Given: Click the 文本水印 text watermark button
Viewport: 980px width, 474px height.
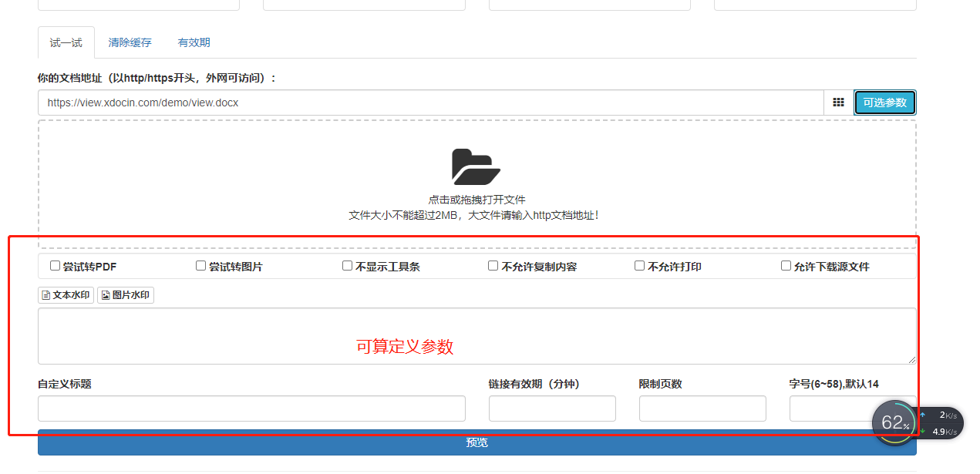Looking at the screenshot, I should click(66, 295).
